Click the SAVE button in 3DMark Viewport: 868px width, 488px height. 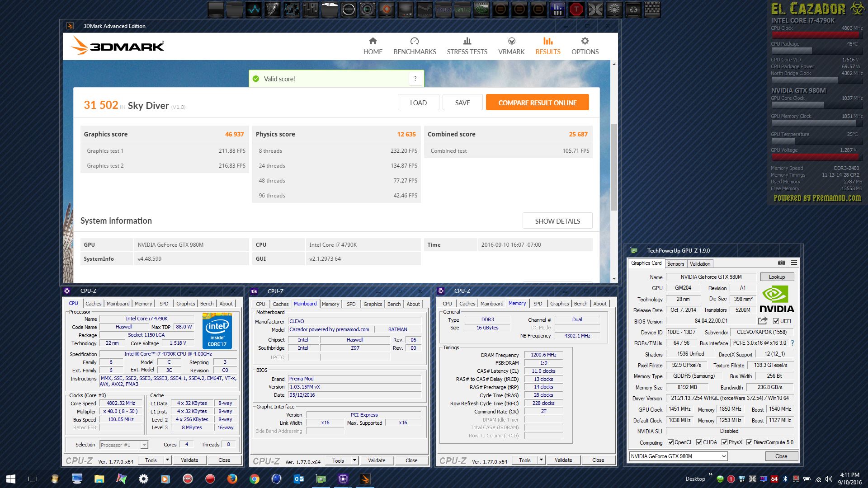[462, 103]
